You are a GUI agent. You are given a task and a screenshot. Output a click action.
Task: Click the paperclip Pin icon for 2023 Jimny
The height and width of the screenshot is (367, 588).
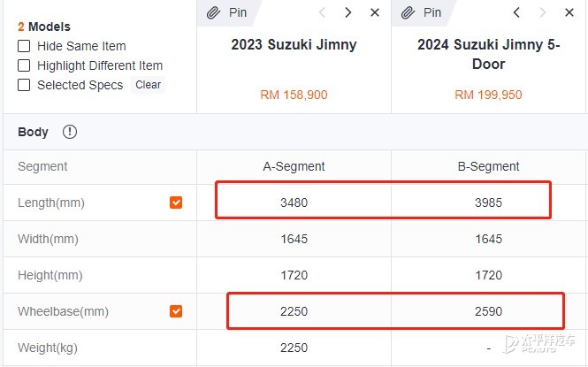(213, 12)
